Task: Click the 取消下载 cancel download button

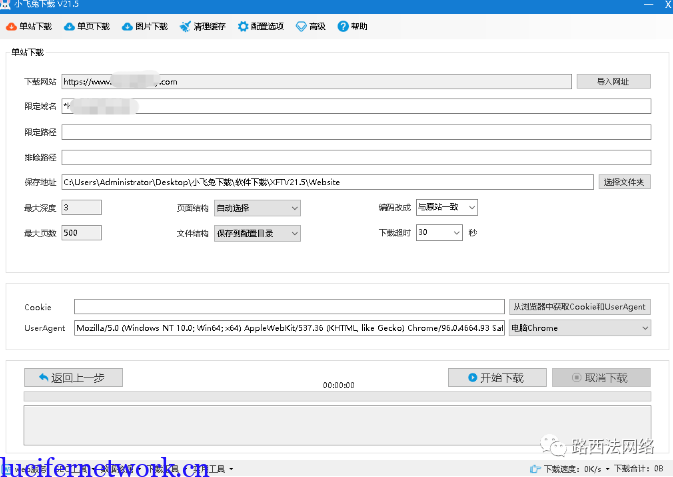Action: [x=601, y=378]
